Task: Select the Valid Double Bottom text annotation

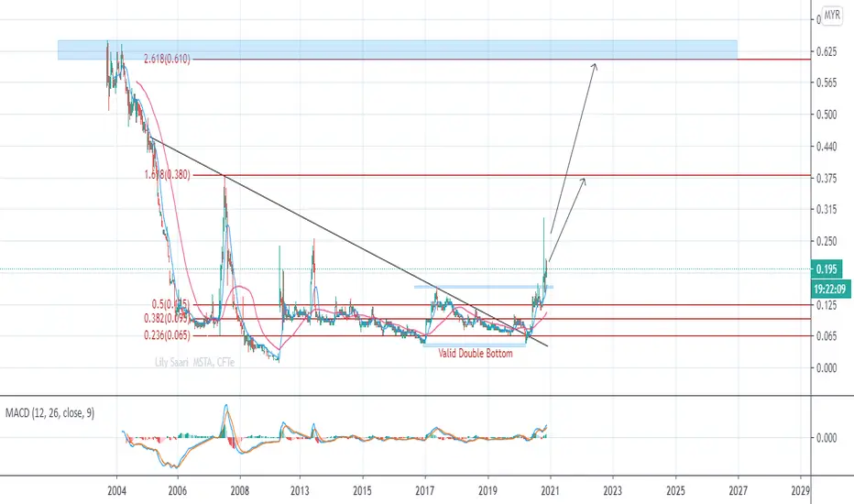Action: (476, 354)
